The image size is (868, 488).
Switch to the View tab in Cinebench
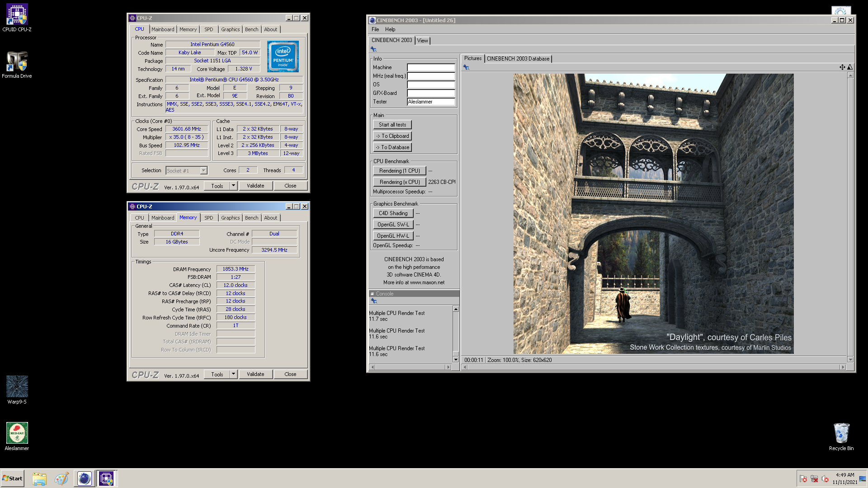pos(422,41)
